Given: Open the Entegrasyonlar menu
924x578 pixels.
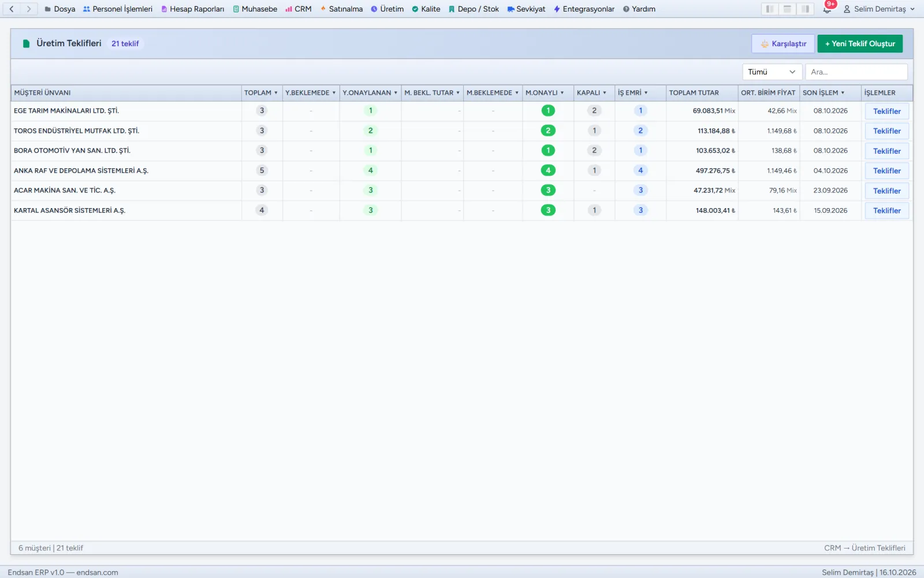Looking at the screenshot, I should pyautogui.click(x=584, y=9).
